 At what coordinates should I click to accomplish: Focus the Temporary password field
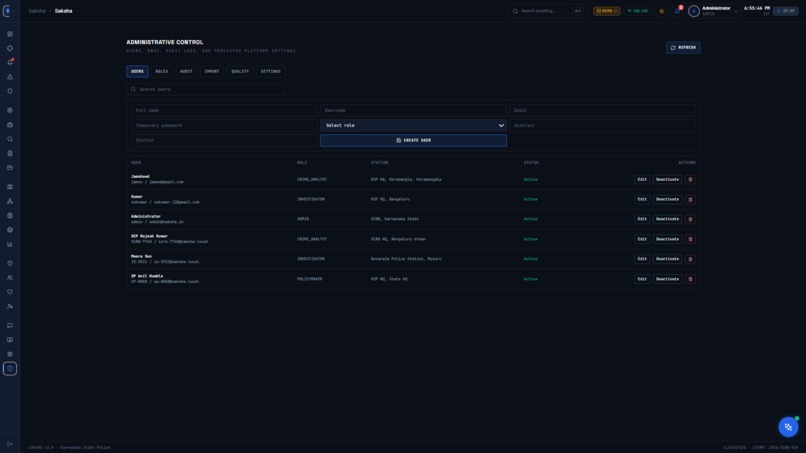224,125
